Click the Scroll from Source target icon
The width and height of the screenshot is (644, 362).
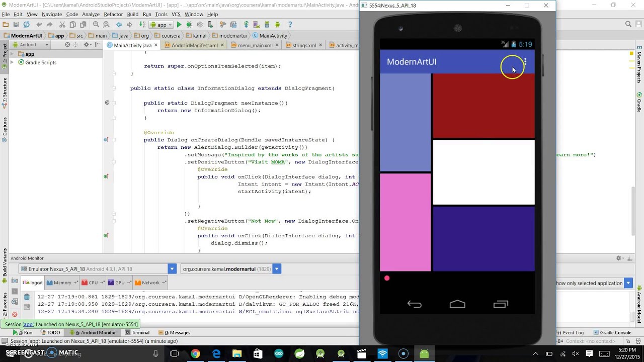pos(67,45)
